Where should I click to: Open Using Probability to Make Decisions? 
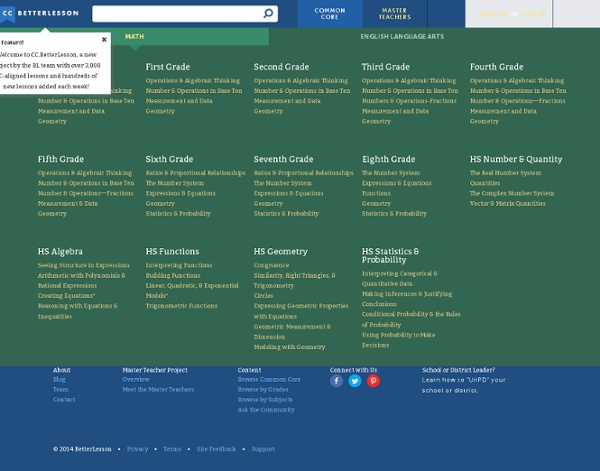398,340
